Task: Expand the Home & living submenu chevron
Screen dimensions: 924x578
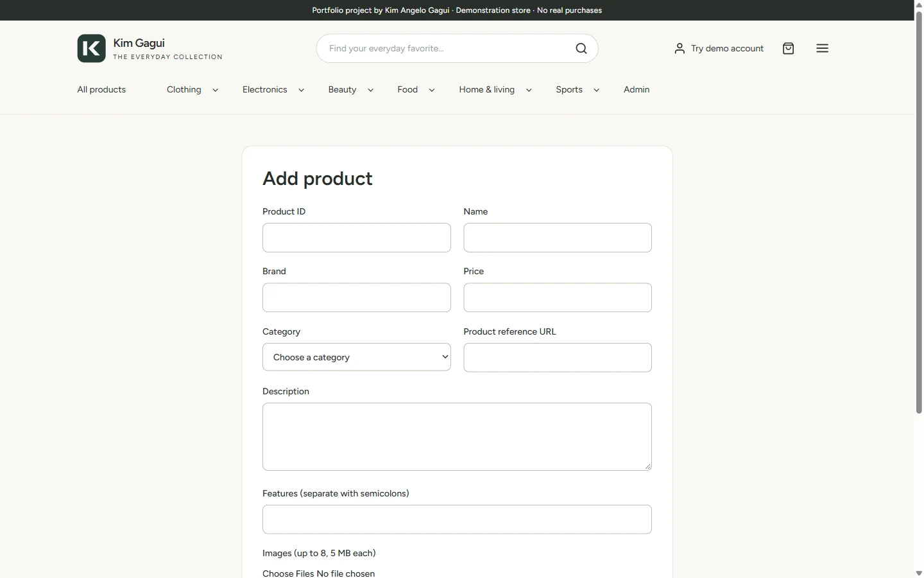Action: click(x=529, y=90)
